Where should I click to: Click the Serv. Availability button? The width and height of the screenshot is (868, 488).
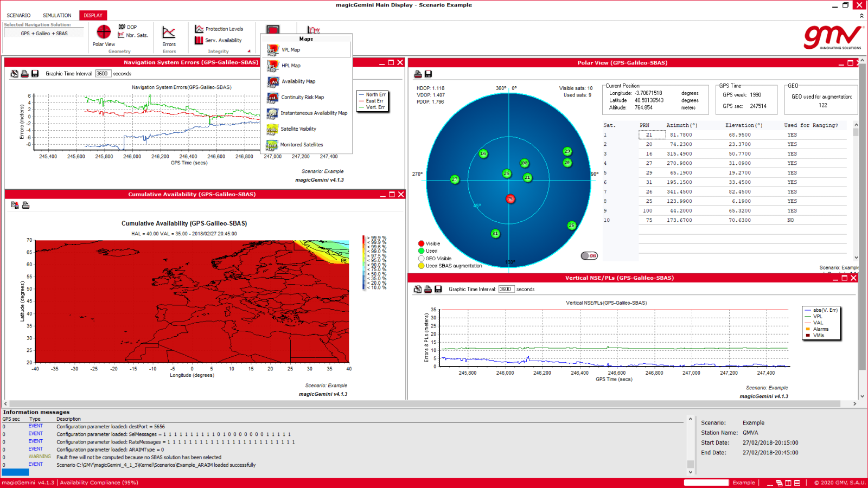tap(219, 40)
